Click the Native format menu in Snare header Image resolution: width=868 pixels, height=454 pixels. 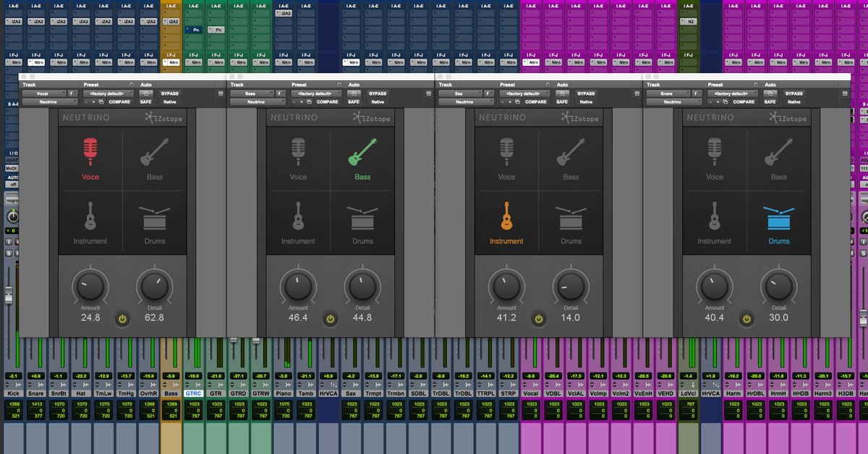793,101
